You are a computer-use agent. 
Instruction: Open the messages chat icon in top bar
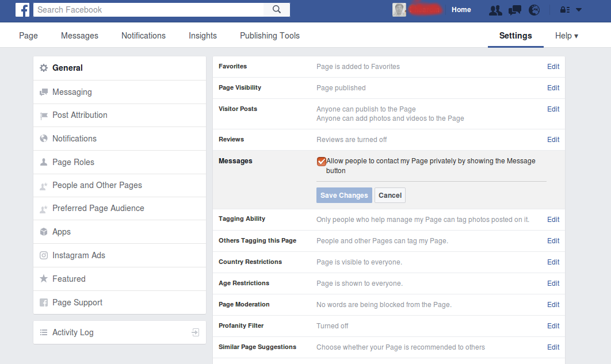pos(515,10)
